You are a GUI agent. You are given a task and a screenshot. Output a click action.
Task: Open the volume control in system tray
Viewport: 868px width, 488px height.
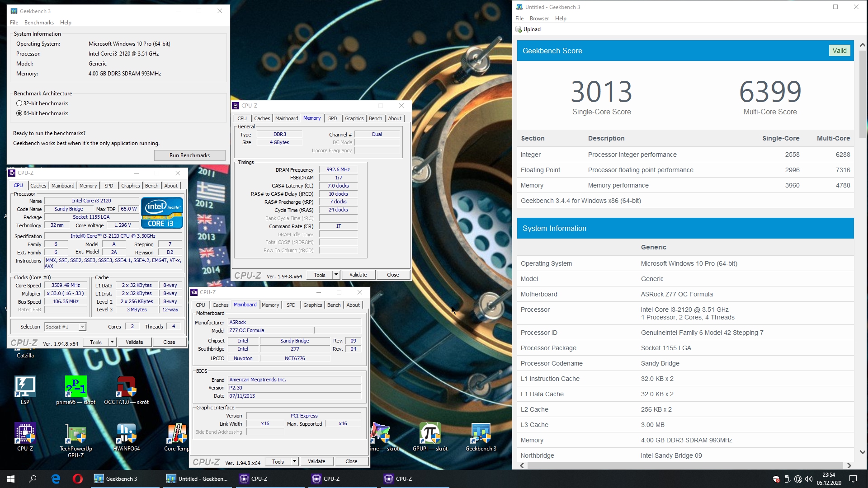809,479
